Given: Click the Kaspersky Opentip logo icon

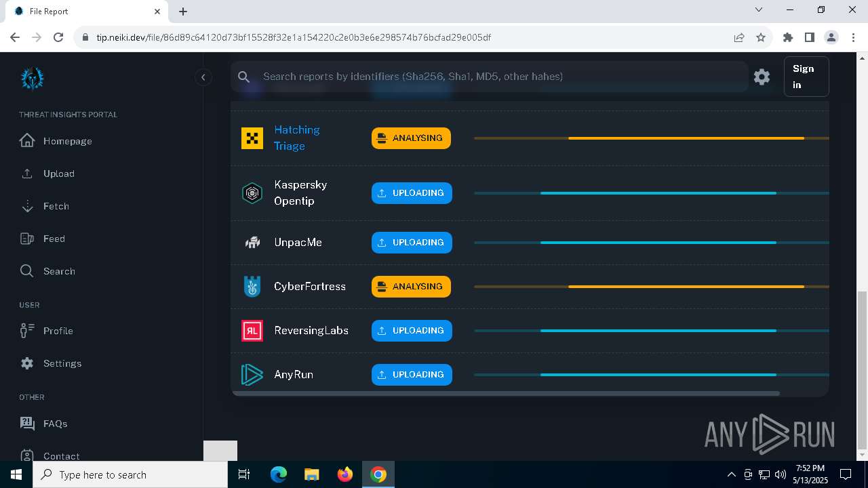Looking at the screenshot, I should [252, 193].
